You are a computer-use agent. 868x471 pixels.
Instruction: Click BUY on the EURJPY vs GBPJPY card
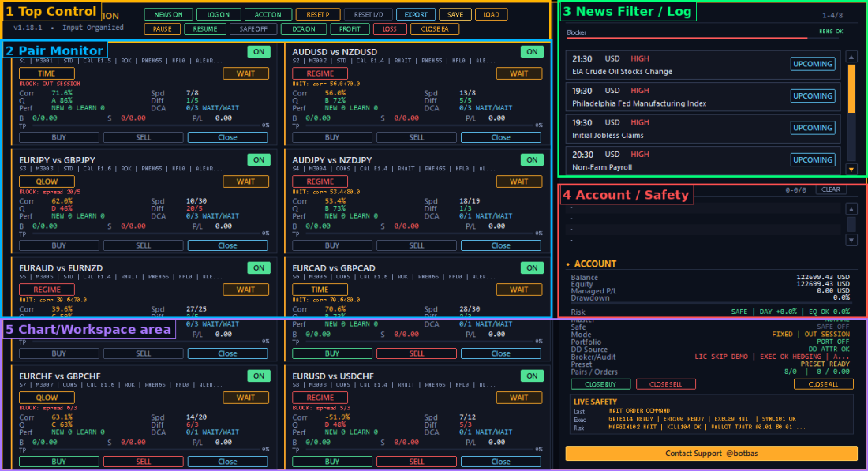click(58, 245)
